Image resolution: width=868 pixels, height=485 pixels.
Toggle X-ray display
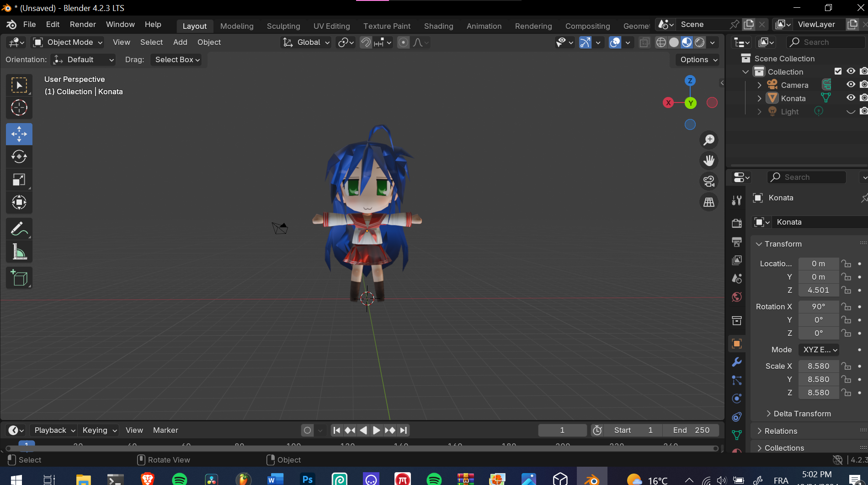(x=644, y=43)
